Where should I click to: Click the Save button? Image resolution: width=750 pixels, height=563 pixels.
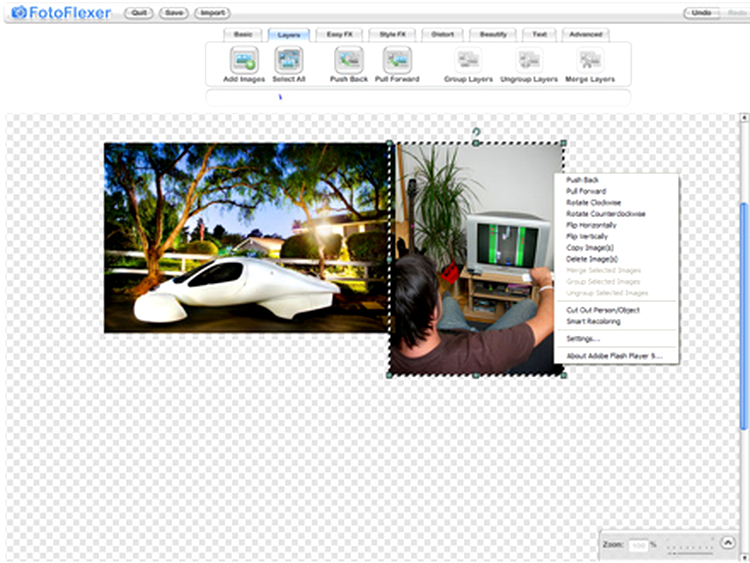(x=174, y=13)
